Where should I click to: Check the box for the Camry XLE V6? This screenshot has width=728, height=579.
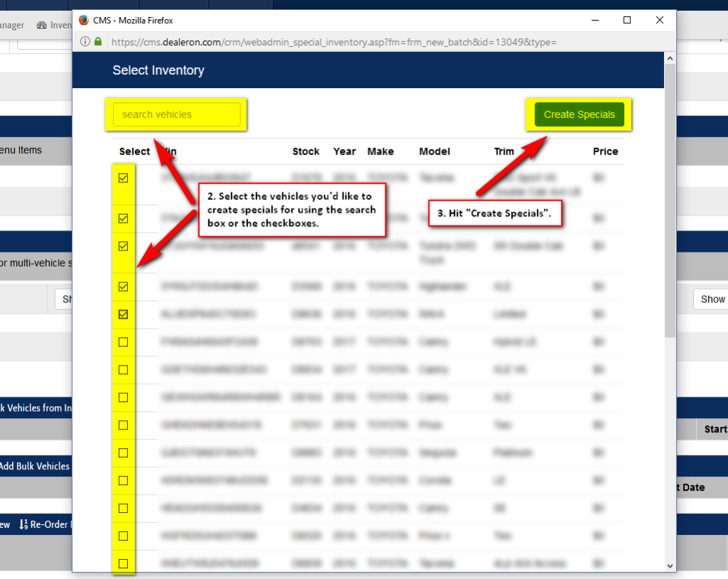123,370
